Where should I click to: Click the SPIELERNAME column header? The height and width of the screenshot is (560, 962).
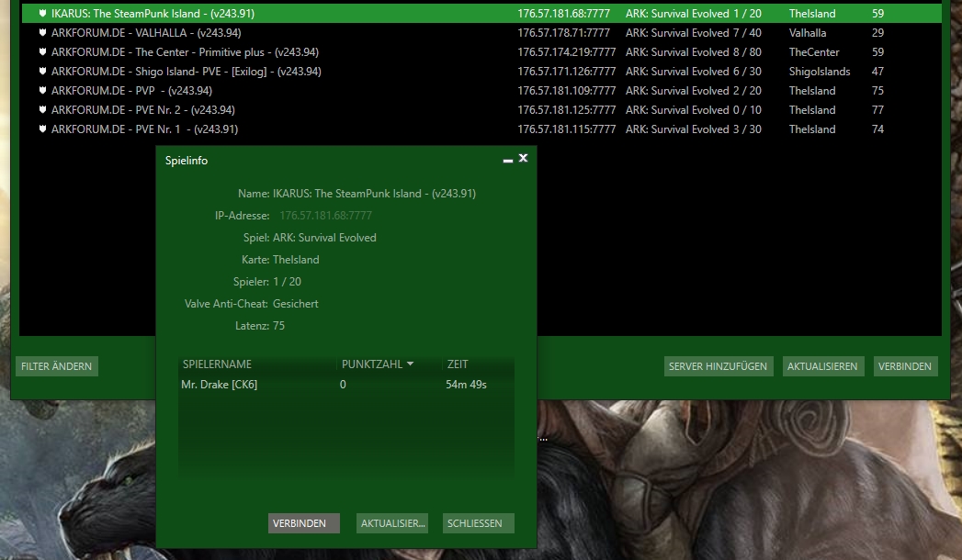tap(217, 364)
